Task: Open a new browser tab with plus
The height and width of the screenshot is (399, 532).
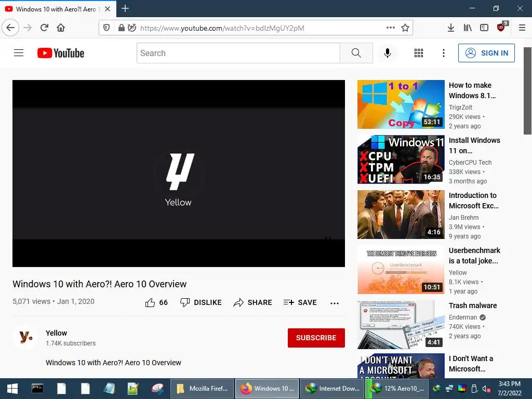Action: pos(125,8)
